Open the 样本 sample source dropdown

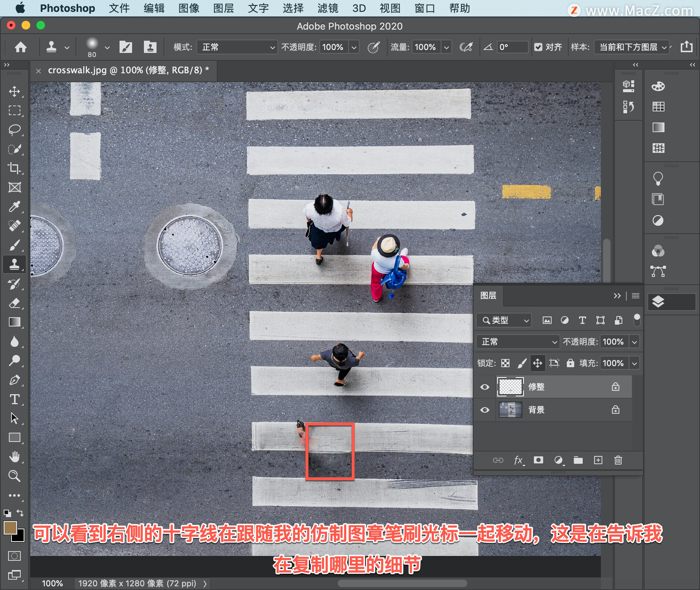point(632,47)
